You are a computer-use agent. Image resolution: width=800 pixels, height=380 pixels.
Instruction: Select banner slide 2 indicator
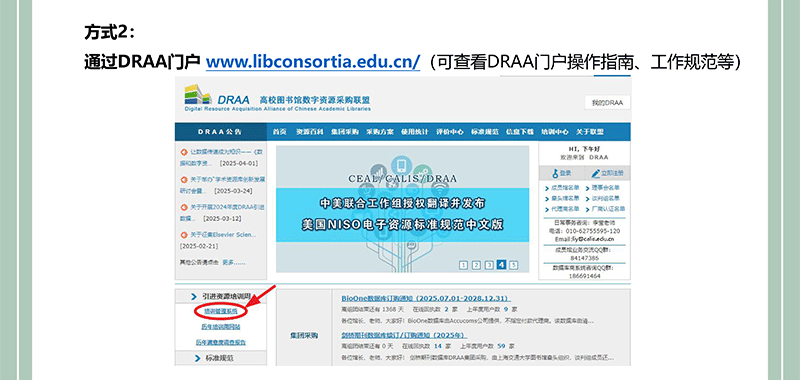pos(476,265)
